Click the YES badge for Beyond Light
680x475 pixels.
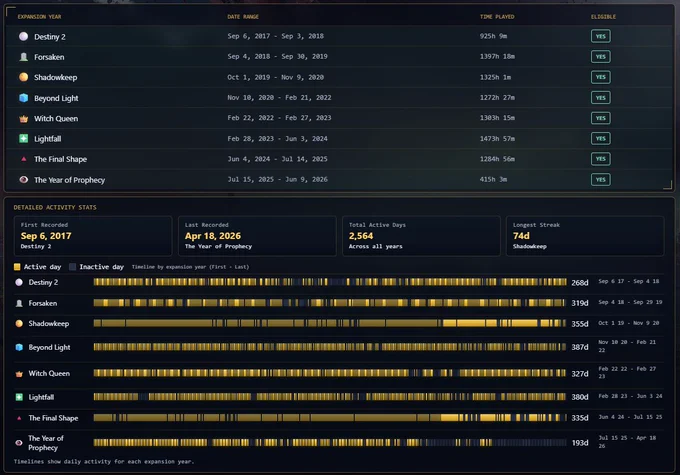601,98
